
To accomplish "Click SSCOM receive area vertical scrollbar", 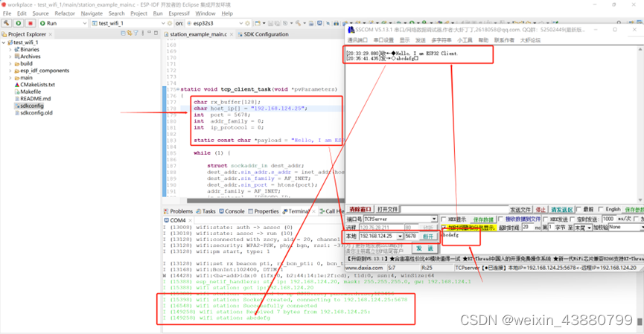I will coord(640,125).
